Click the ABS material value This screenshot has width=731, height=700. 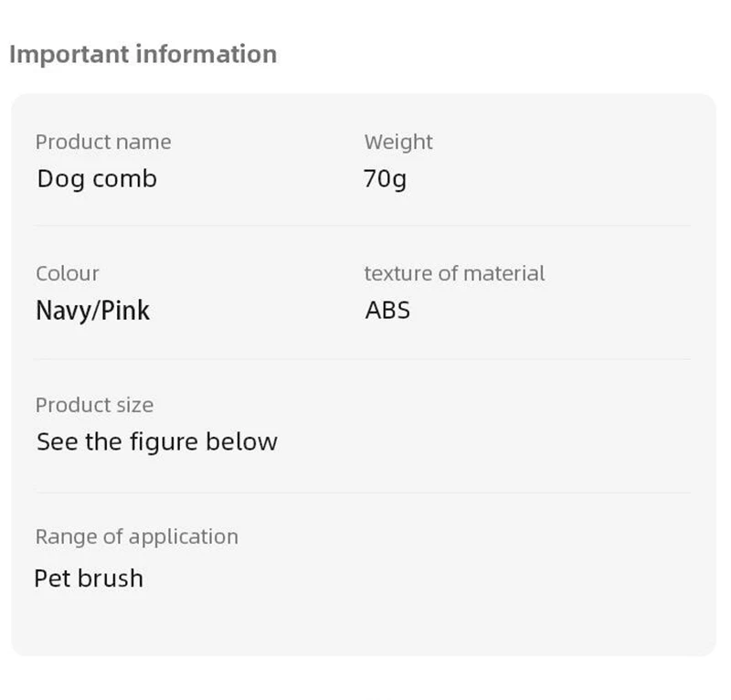pyautogui.click(x=387, y=311)
